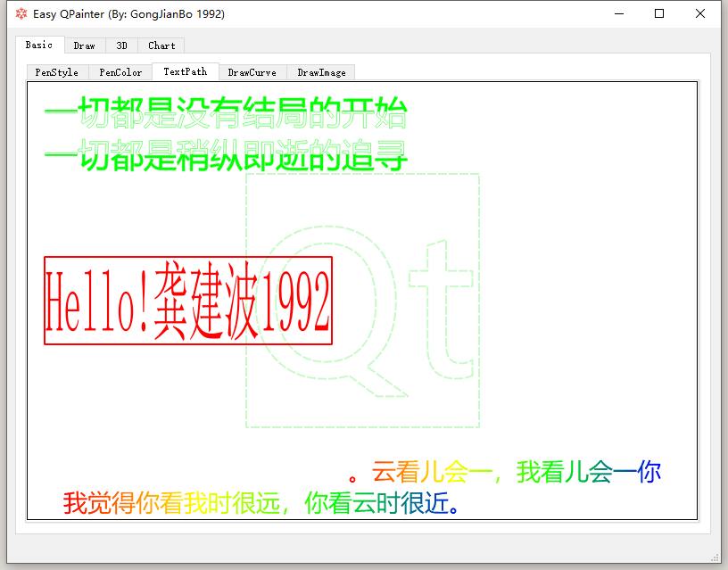Screen dimensions: 728x570
Task: Select the PenColor sub-tab
Action: tap(120, 72)
